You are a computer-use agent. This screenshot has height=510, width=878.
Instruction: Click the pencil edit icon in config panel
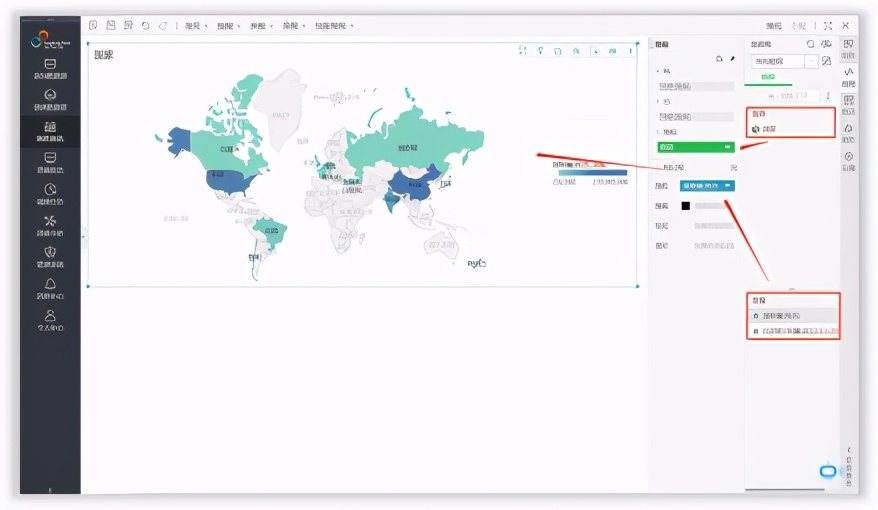point(732,59)
